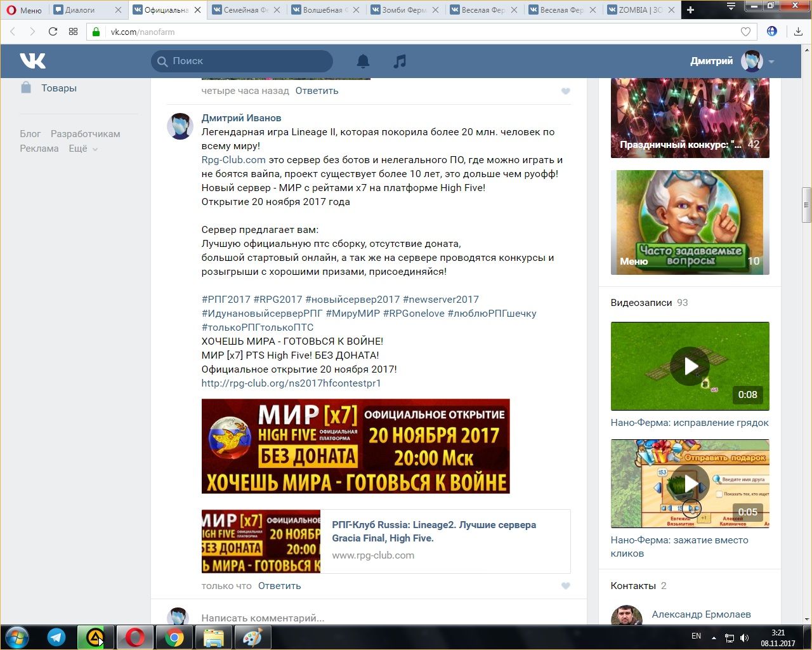This screenshot has height=650, width=812.
Task: Go forward in browser history
Action: (32, 32)
